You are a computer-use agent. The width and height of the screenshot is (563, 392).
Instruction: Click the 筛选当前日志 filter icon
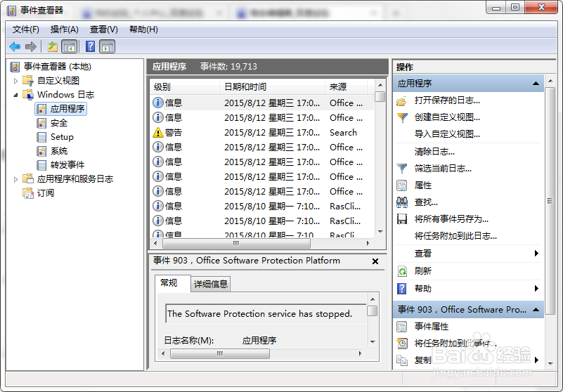coord(402,169)
